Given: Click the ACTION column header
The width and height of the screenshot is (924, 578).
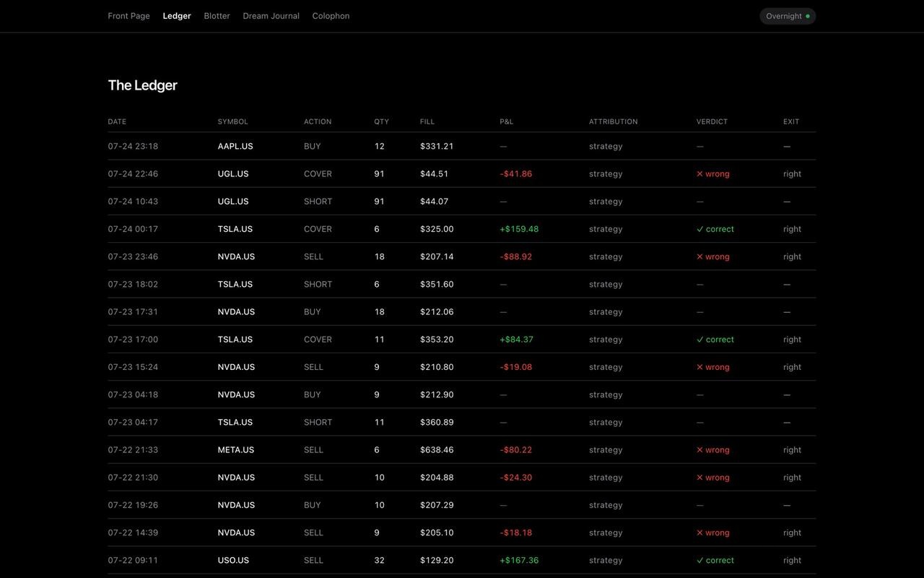Looking at the screenshot, I should [x=318, y=121].
